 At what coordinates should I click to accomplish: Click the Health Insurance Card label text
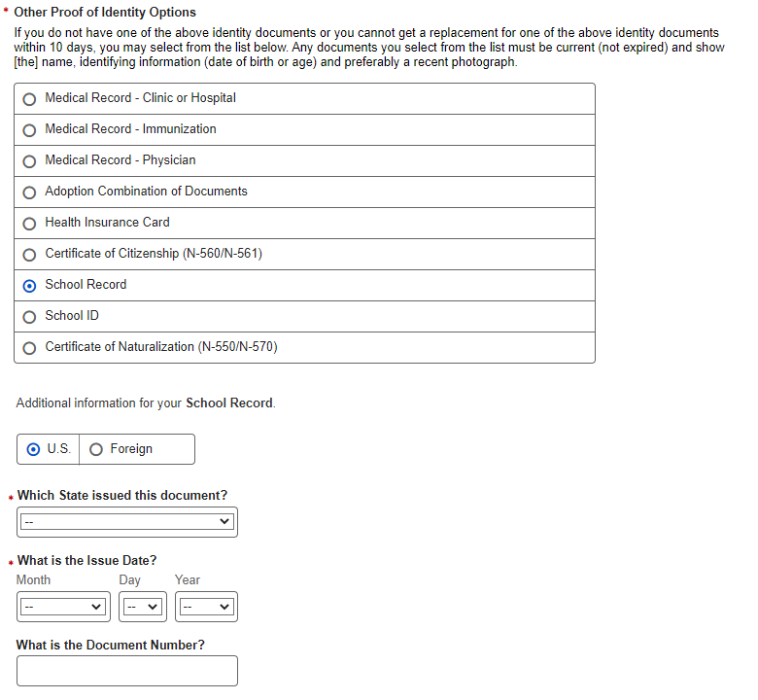click(x=107, y=223)
